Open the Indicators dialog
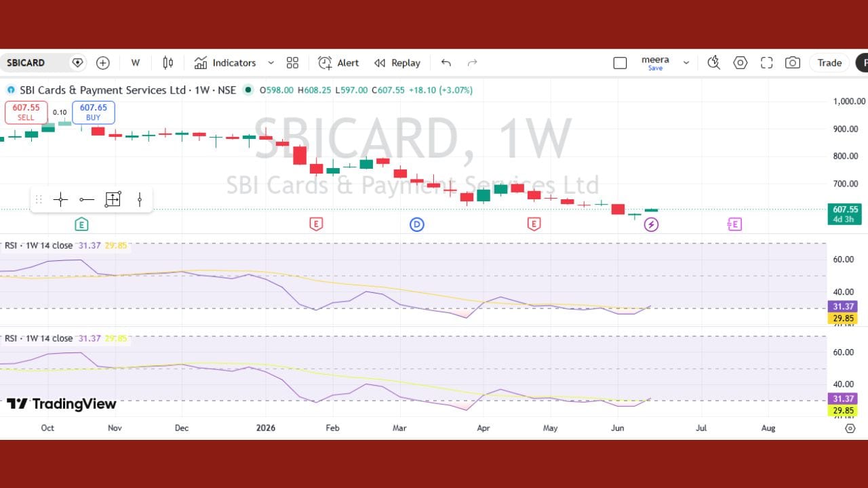Screen dimensions: 868x488 (x=225, y=63)
